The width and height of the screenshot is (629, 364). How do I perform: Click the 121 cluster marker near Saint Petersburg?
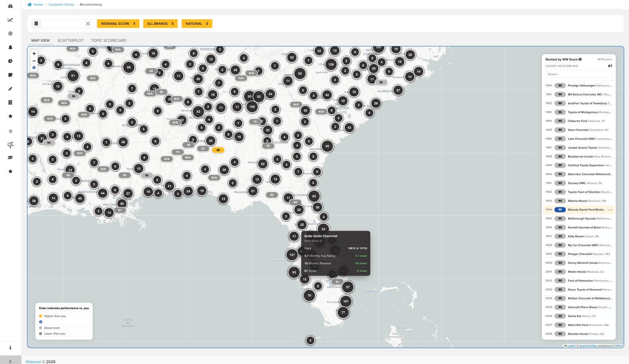pos(292,255)
